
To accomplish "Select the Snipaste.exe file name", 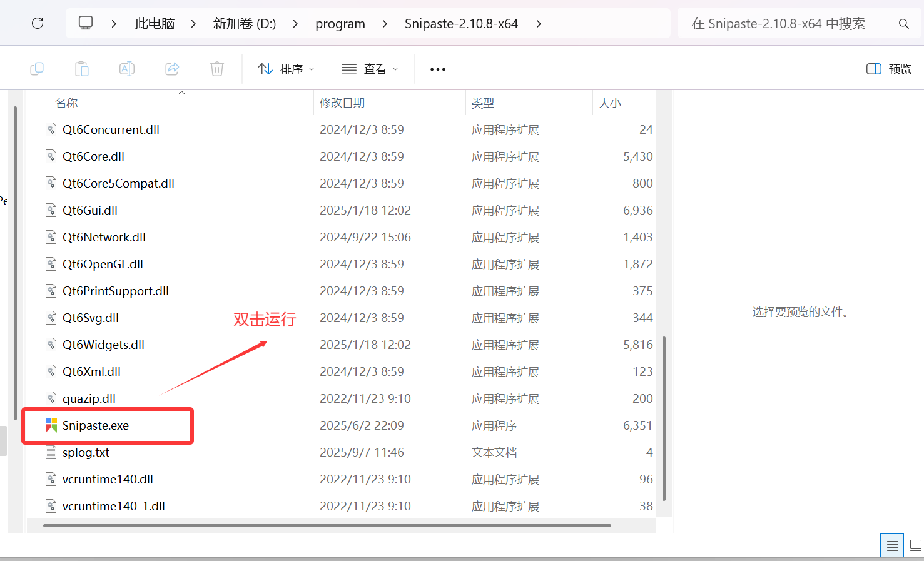I will [x=96, y=425].
